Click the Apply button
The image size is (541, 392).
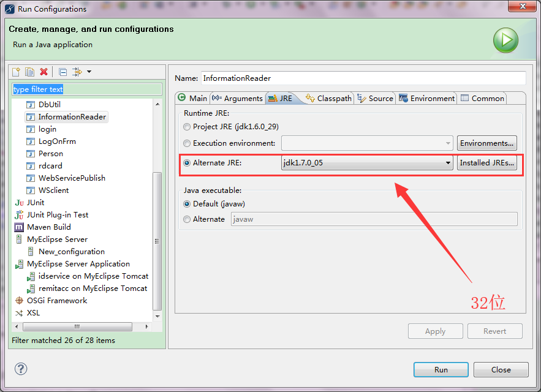(x=436, y=331)
